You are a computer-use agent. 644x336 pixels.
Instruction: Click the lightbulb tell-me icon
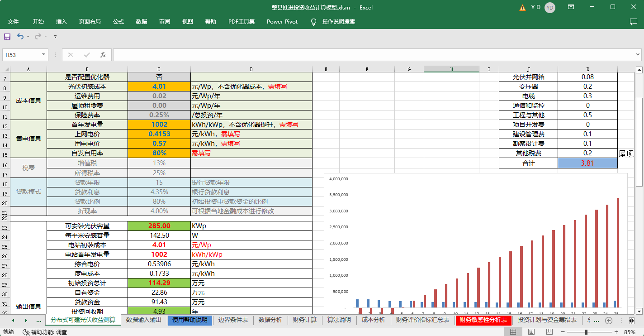(313, 22)
